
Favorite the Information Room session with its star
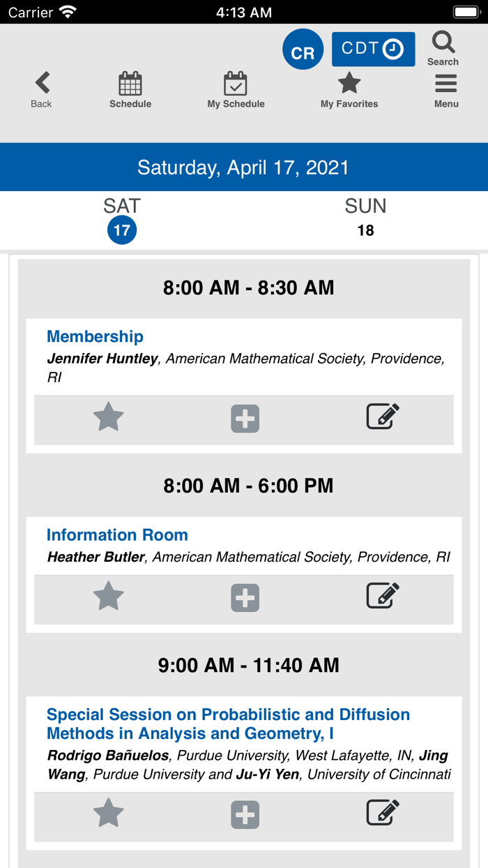pyautogui.click(x=108, y=597)
